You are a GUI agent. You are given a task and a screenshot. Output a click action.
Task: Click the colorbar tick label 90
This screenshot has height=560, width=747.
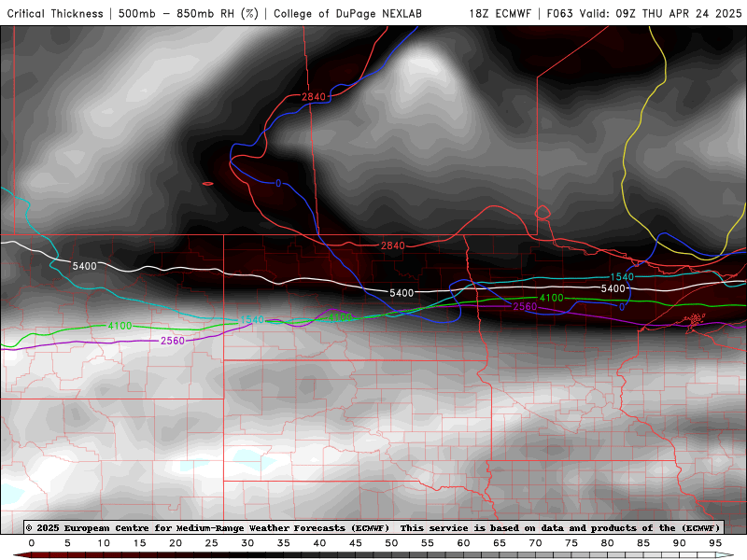click(680, 543)
